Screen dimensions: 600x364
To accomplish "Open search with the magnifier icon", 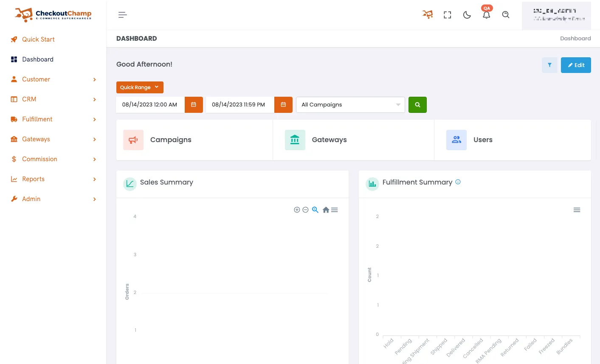I will point(506,14).
